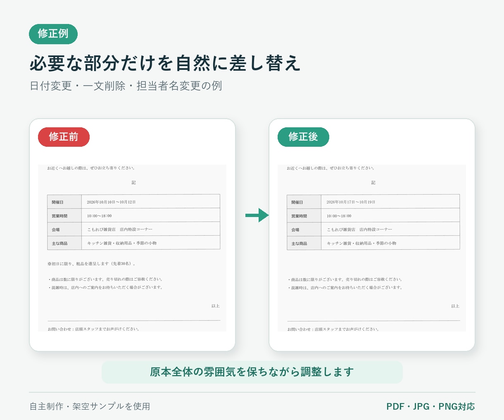This screenshot has width=504, height=420.
Task: Click the ※初日に限り、粗品を進呈します line in 修正前
Action: pos(92,264)
